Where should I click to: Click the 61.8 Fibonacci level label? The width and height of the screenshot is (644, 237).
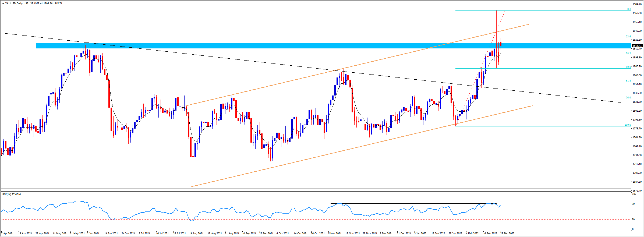628,81
